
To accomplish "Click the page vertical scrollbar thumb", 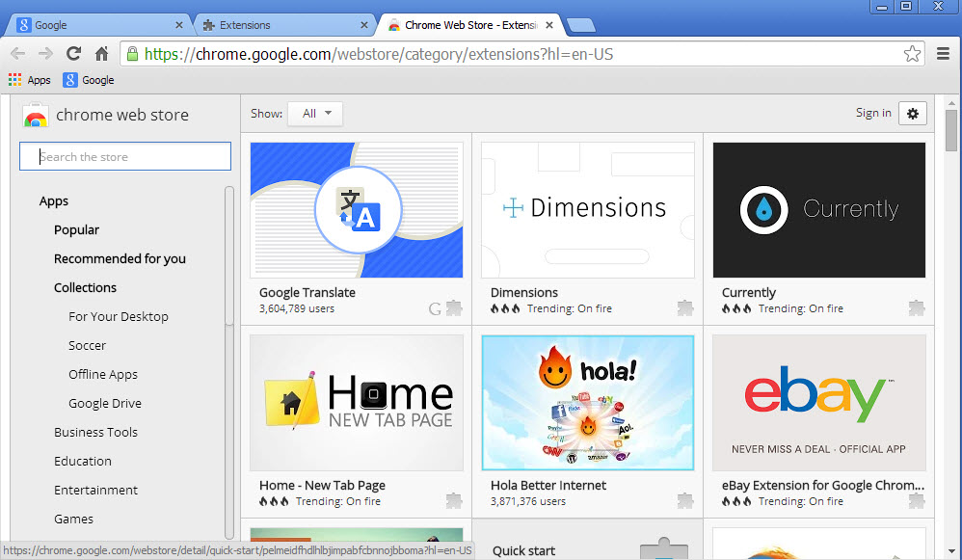I will [951, 130].
